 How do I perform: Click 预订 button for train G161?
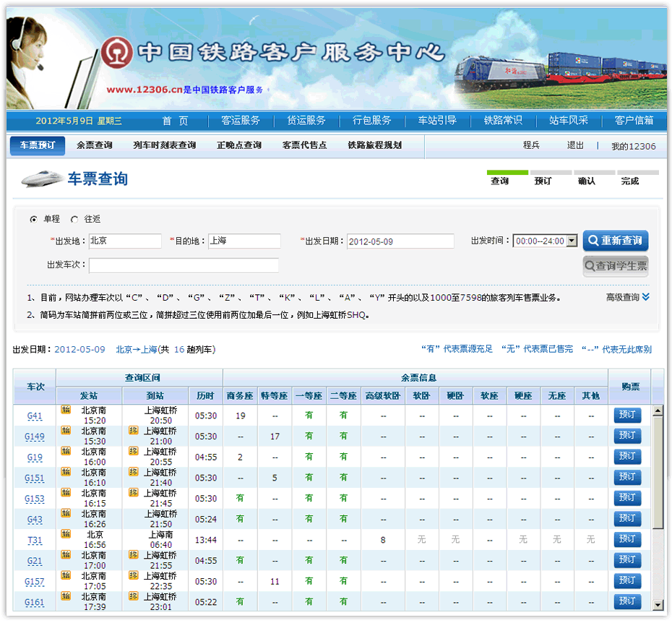coord(627,601)
